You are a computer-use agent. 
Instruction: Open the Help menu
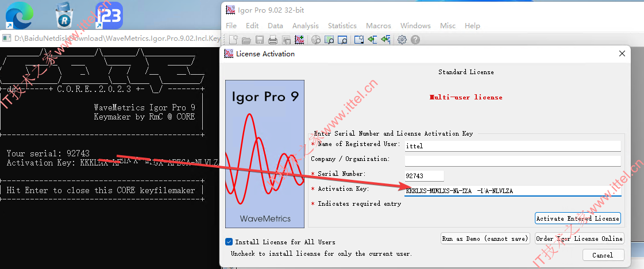coord(472,25)
